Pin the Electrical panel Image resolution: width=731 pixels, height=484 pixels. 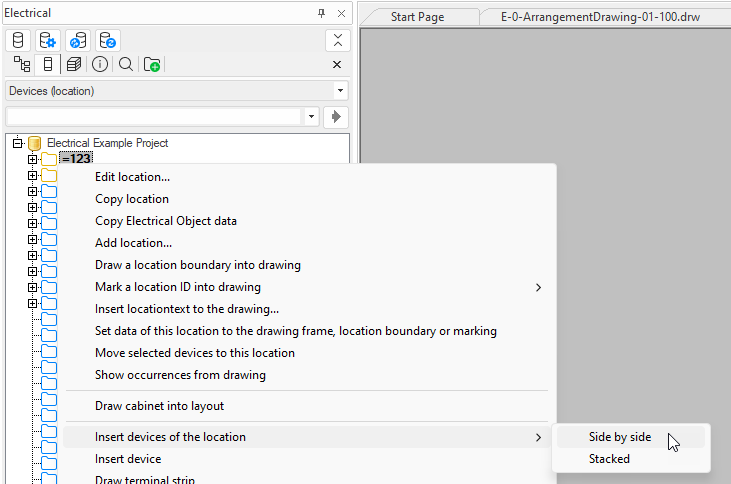pyautogui.click(x=321, y=13)
